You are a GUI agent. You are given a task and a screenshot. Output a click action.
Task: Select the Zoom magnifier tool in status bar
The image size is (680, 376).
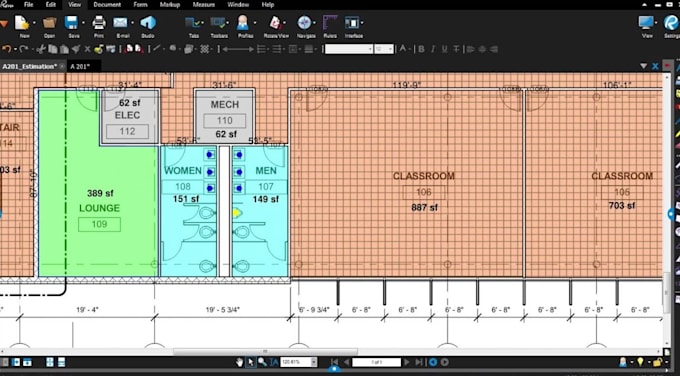(262, 362)
